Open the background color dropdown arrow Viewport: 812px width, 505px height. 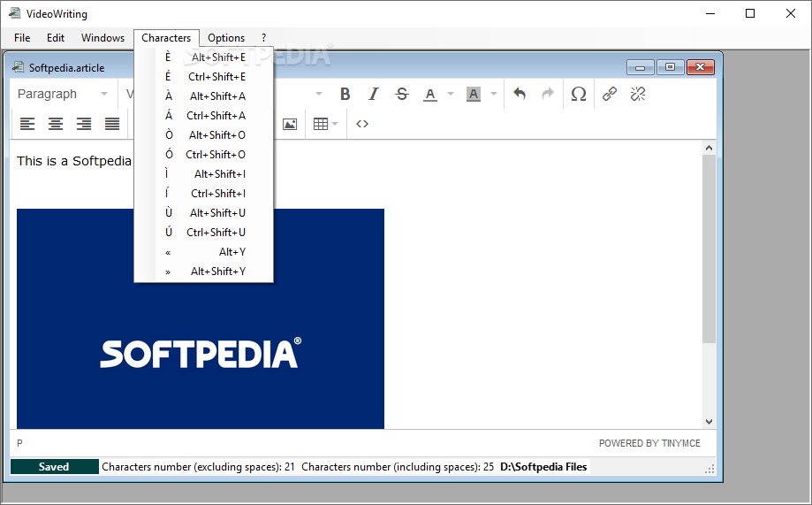[x=494, y=94]
